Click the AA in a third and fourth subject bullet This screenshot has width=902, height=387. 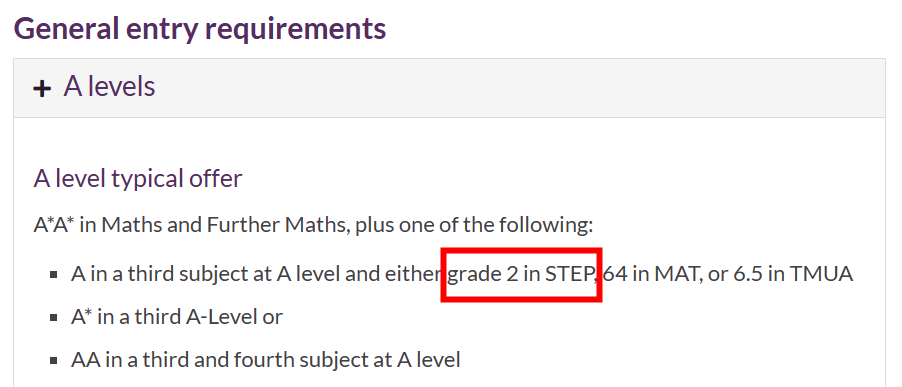pyautogui.click(x=266, y=361)
